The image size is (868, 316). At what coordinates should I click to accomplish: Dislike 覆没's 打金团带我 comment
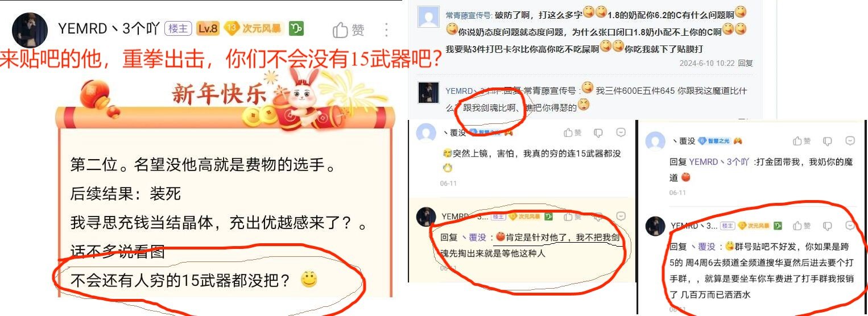click(828, 141)
